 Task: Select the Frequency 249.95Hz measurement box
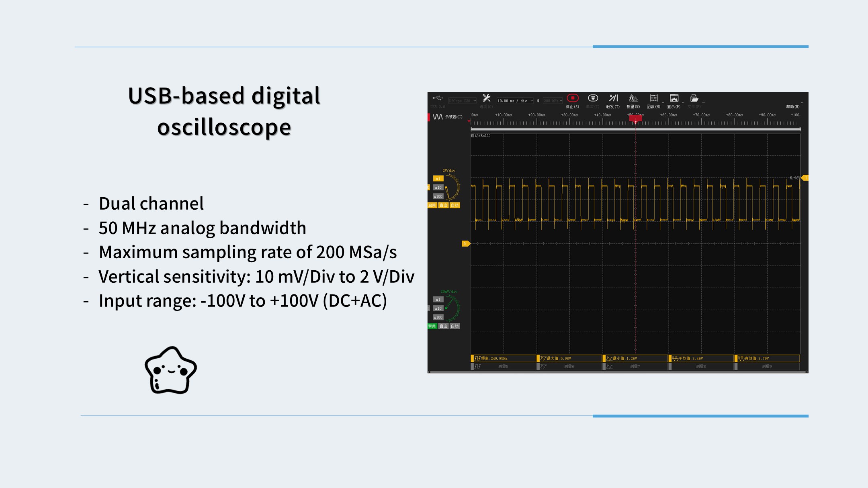pyautogui.click(x=504, y=358)
